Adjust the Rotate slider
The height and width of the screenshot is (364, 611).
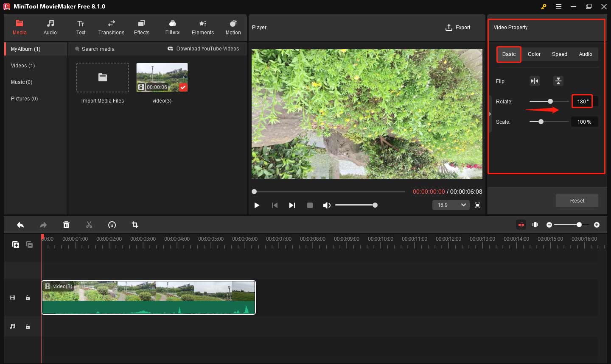click(x=549, y=101)
